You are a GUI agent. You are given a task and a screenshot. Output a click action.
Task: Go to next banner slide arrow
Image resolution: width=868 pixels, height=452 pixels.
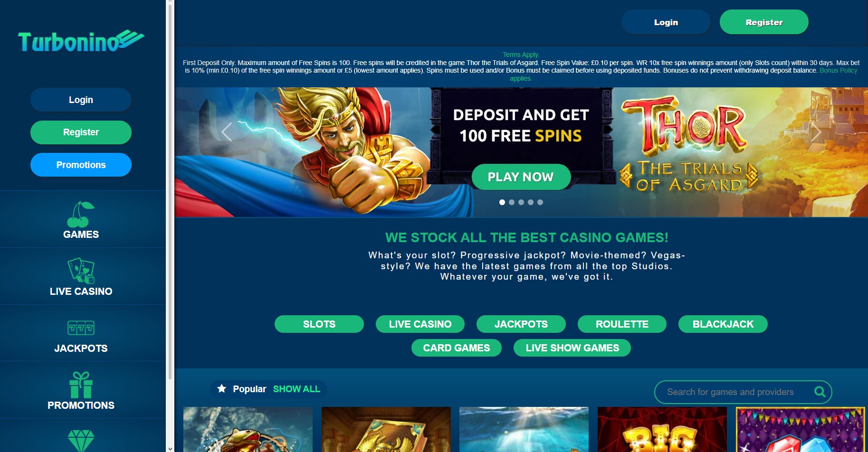click(816, 132)
